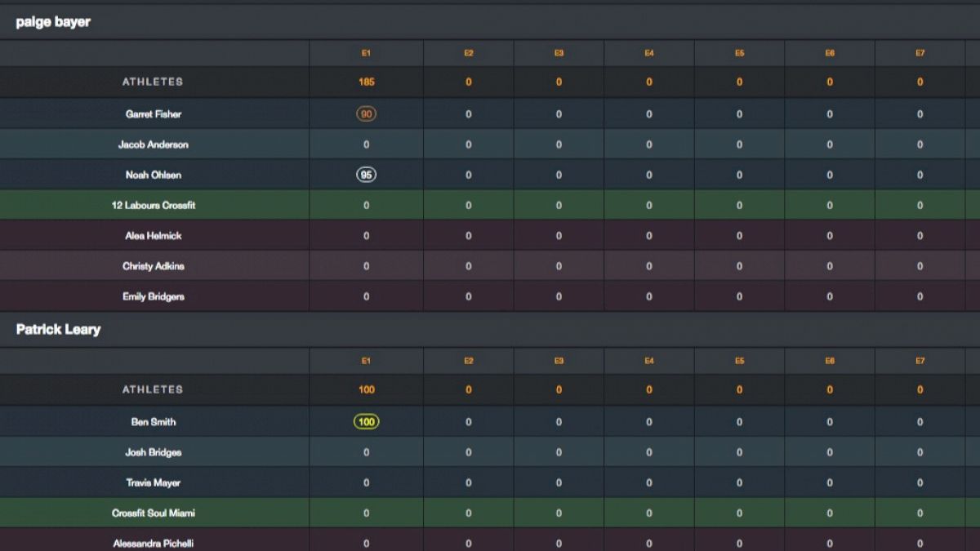Select the Josh Bridges athlete name
Screen dimensions: 980x551
pos(154,452)
